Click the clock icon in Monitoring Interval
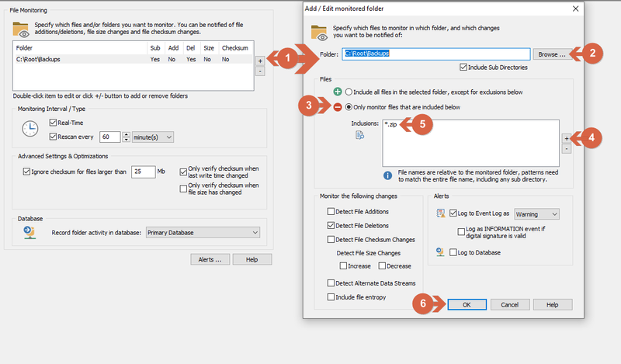The height and width of the screenshot is (364, 621). coord(30,129)
